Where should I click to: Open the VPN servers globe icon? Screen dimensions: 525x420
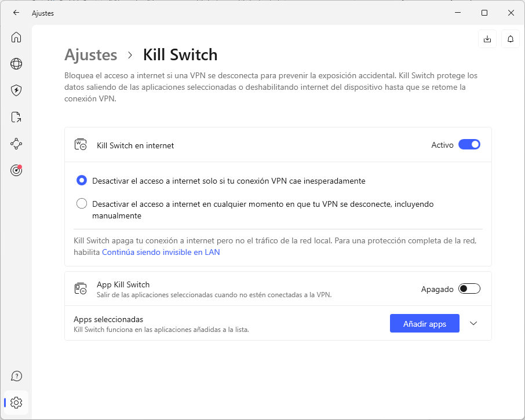(16, 64)
